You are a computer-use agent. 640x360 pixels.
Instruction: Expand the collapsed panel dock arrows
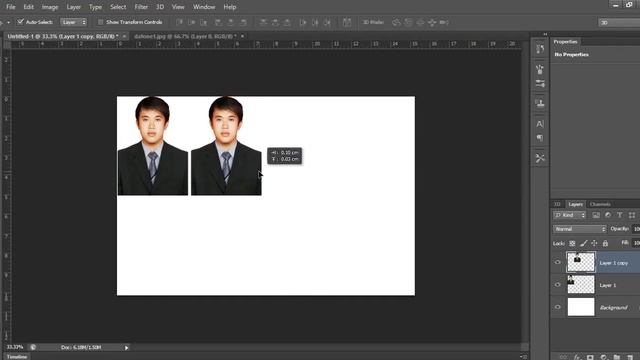coord(545,34)
